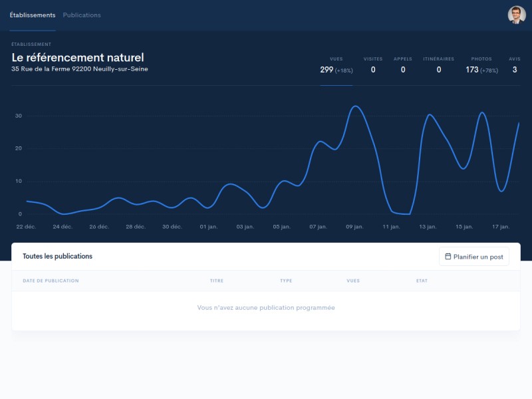
Task: Click the Etat column header
Action: point(422,281)
